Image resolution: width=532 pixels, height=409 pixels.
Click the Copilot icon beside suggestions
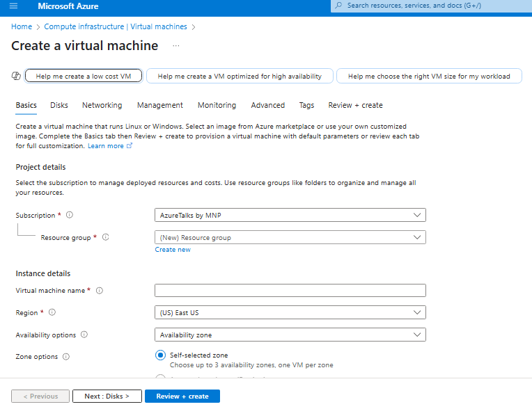point(16,76)
